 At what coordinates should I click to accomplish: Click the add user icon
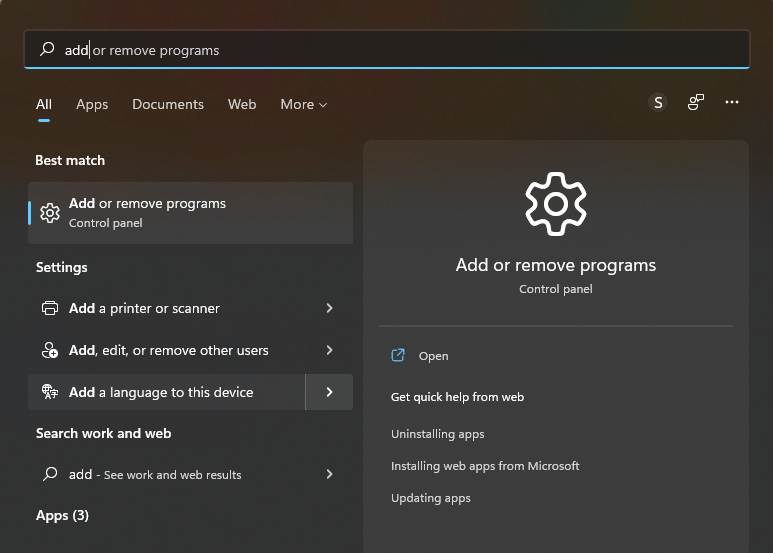50,350
